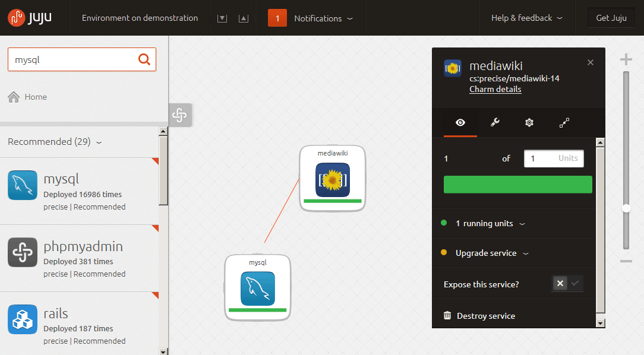This screenshot has width=644, height=355.
Task: Open the gear constraints tab
Action: click(529, 122)
